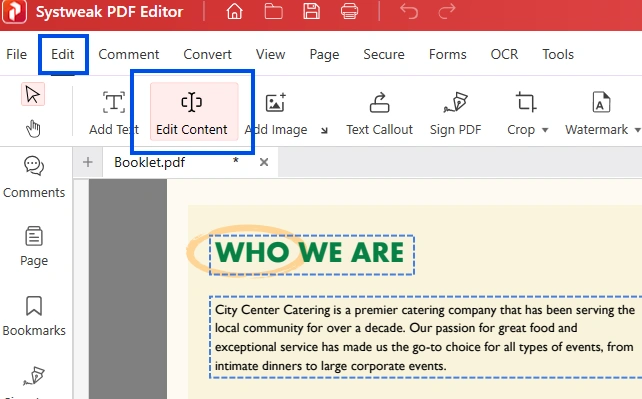The height and width of the screenshot is (399, 642).
Task: Print the document with the printer icon
Action: [349, 11]
